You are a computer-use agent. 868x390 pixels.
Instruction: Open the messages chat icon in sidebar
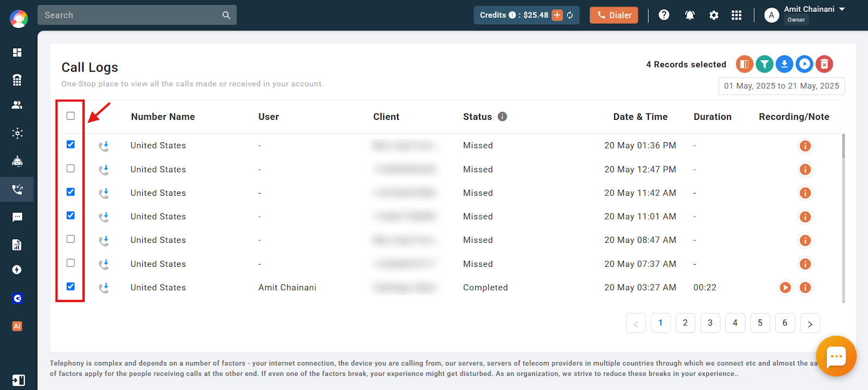click(17, 218)
